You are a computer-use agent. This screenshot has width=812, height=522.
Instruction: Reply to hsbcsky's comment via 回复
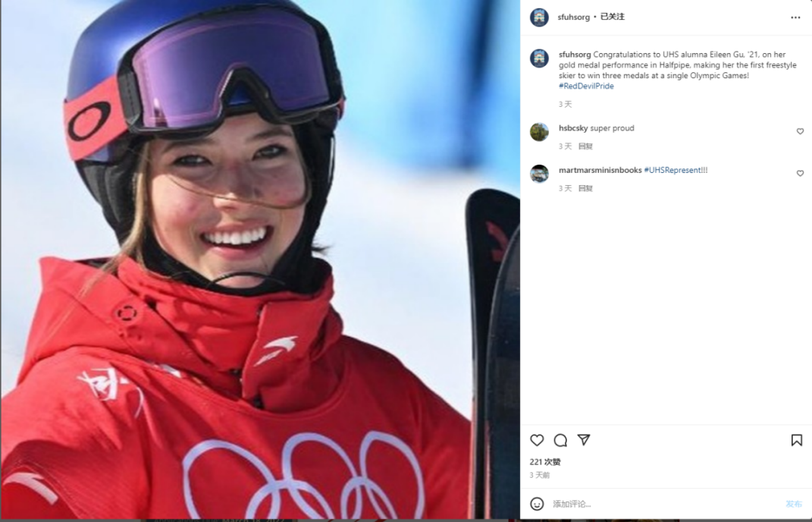585,146
